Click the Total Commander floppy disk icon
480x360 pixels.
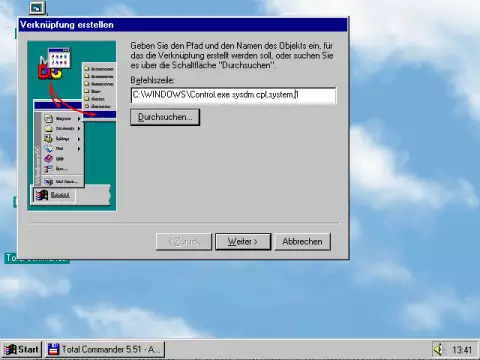pos(54,349)
